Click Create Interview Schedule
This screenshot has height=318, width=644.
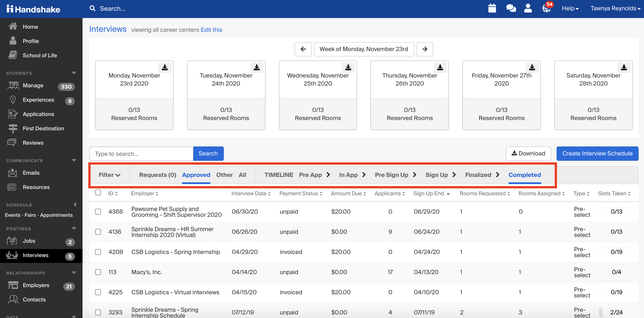coord(597,153)
